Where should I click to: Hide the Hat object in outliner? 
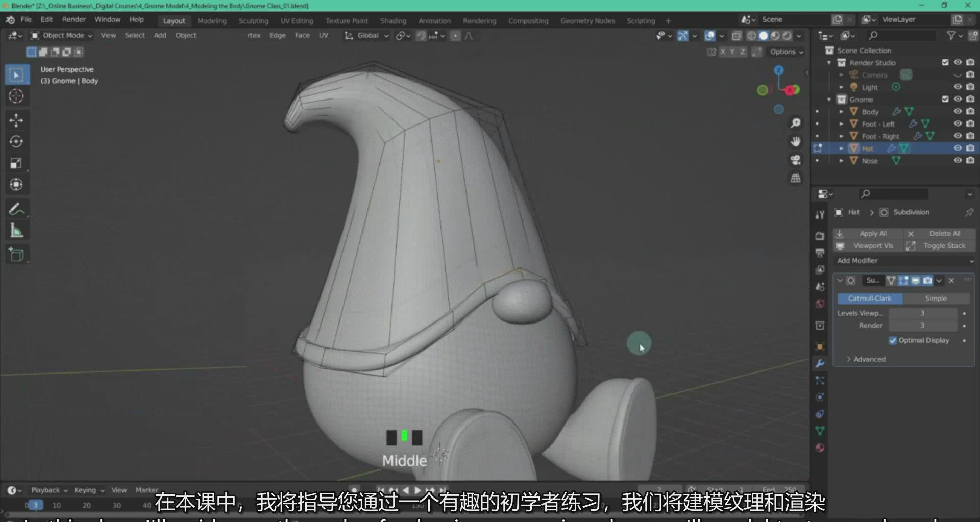tap(958, 148)
